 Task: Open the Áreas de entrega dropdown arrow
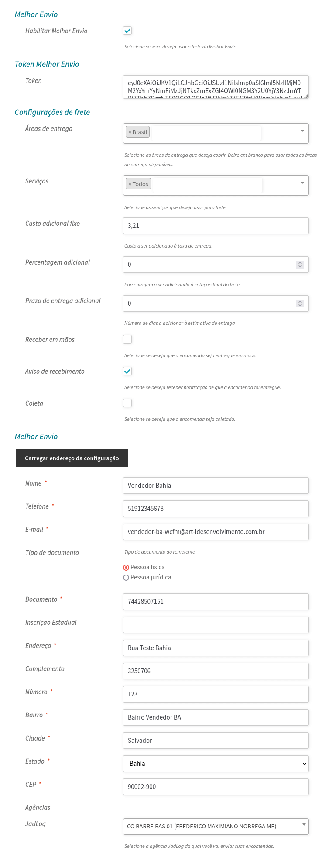pos(302,131)
